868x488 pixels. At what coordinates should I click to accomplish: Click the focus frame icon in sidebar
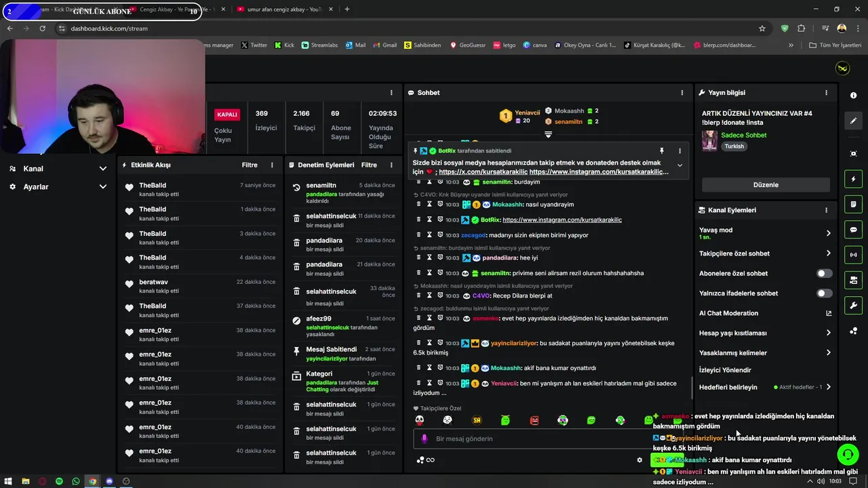point(853,154)
